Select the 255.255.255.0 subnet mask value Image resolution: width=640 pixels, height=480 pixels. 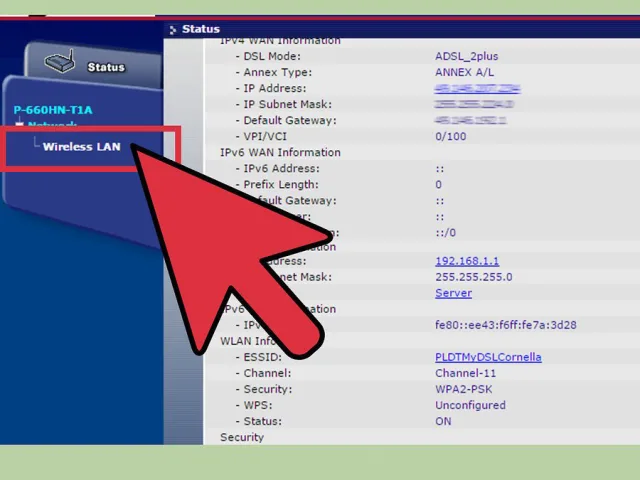coord(473,277)
